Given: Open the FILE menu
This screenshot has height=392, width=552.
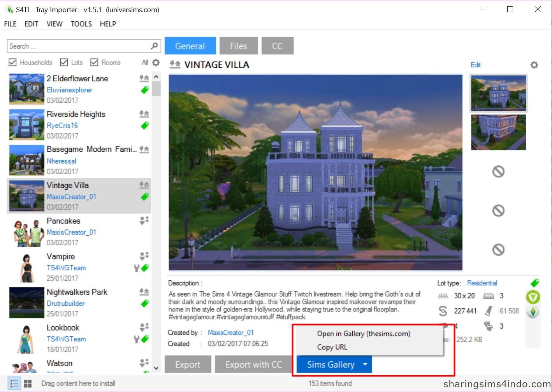Looking at the screenshot, I should click(10, 24).
